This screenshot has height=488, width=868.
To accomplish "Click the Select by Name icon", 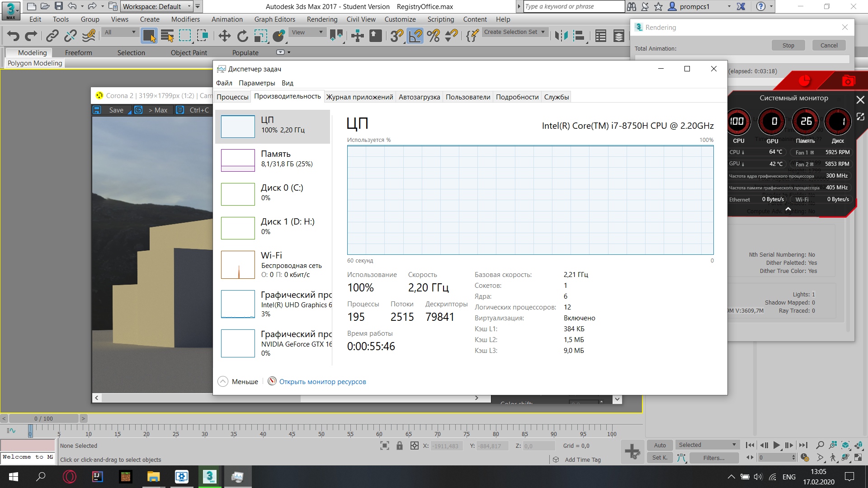I will (167, 36).
